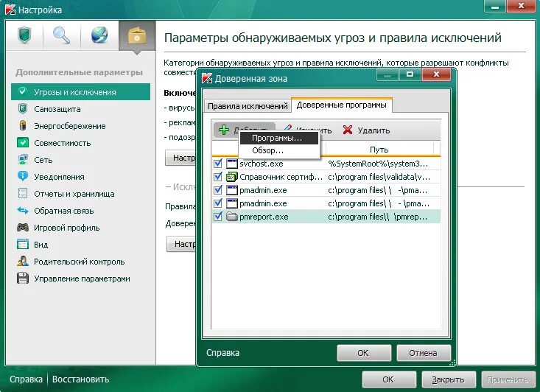
Task: Uncheck the first pmadmin.exe checkbox
Action: 218,190
